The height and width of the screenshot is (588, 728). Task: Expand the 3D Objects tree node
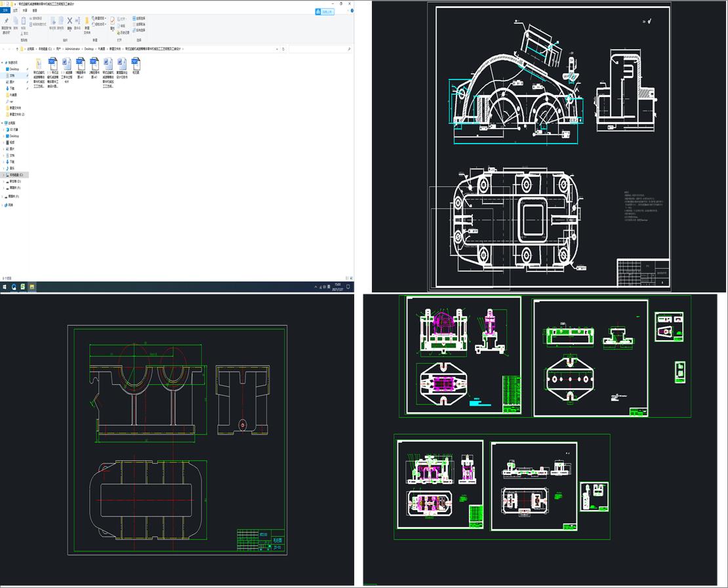pos(4,130)
